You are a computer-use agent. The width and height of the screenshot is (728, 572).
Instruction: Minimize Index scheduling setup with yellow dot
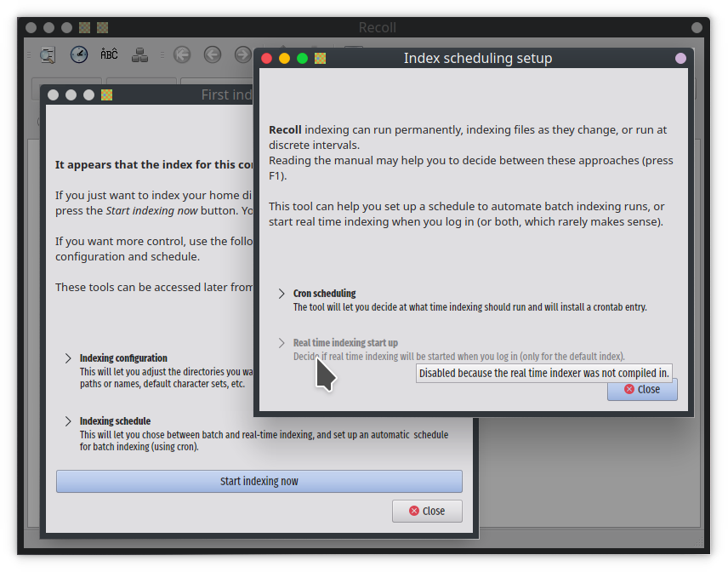[x=284, y=59]
